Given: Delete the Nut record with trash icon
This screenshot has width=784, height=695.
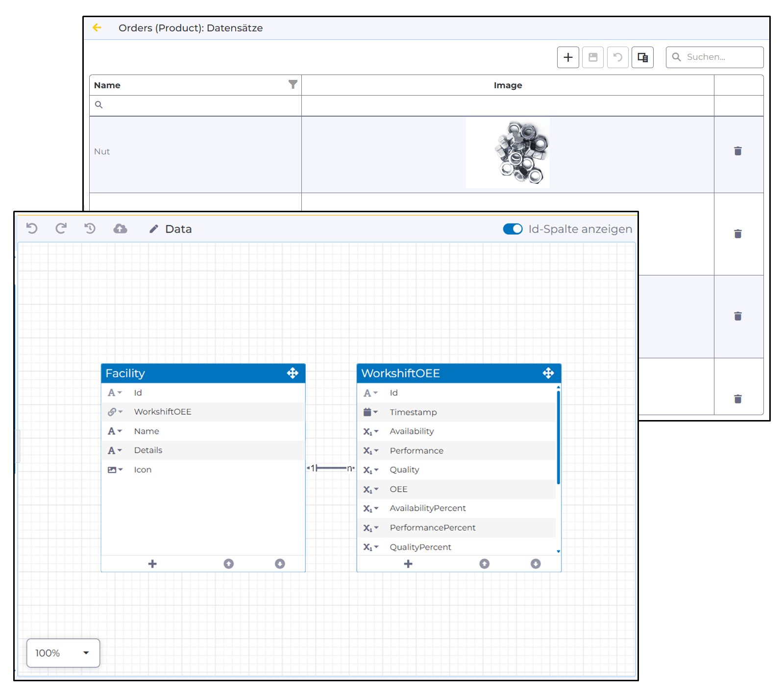Looking at the screenshot, I should 737,151.
